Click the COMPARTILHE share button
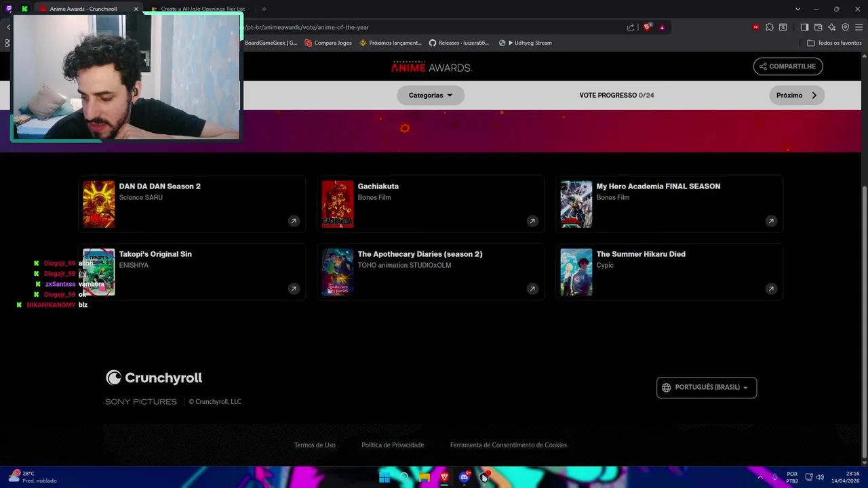868x488 pixels. 788,66
